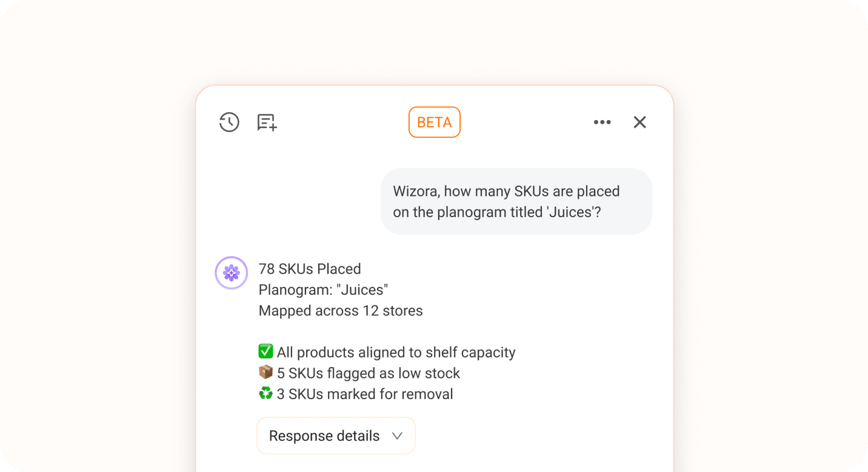The height and width of the screenshot is (472, 868).
Task: Click the package box emoji icon
Action: [x=265, y=373]
